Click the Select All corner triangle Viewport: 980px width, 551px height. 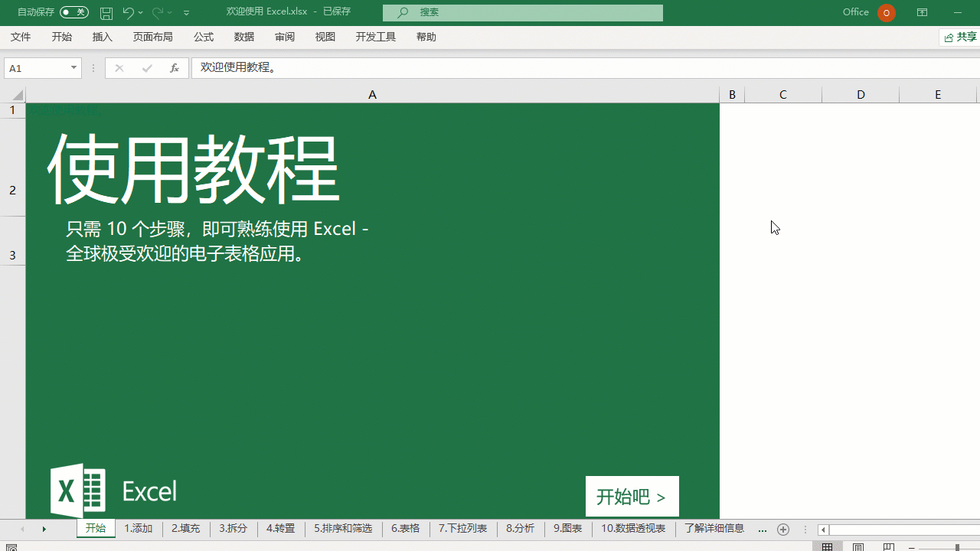click(x=18, y=96)
